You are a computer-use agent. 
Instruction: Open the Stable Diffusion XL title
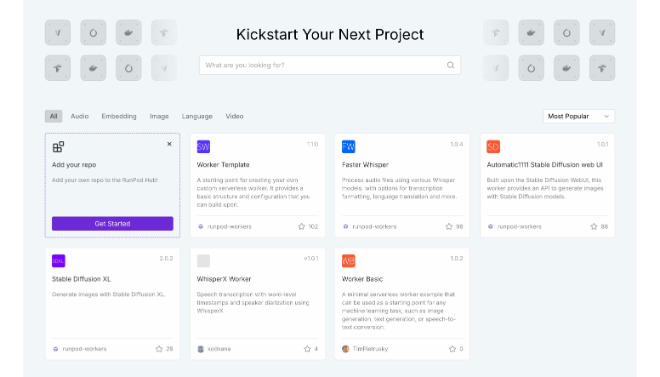81,279
